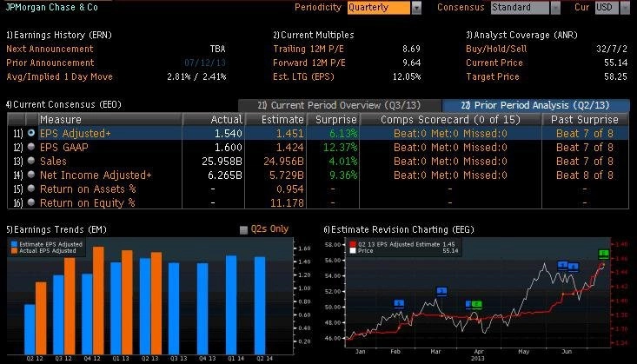Viewport: 637px width, 364px height.
Task: Click the Trailing 12M P/E value 8.69
Action: (411, 49)
